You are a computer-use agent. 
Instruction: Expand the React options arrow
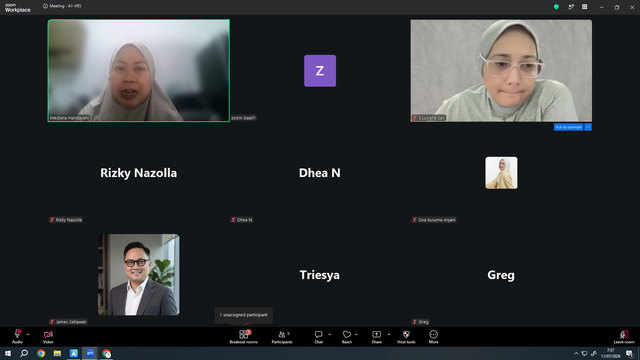tap(356, 334)
